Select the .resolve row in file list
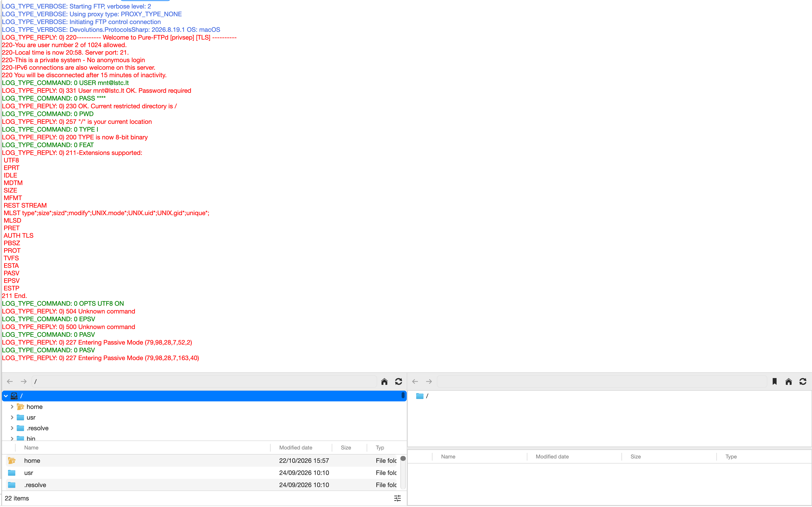The height and width of the screenshot is (507, 812). point(201,485)
